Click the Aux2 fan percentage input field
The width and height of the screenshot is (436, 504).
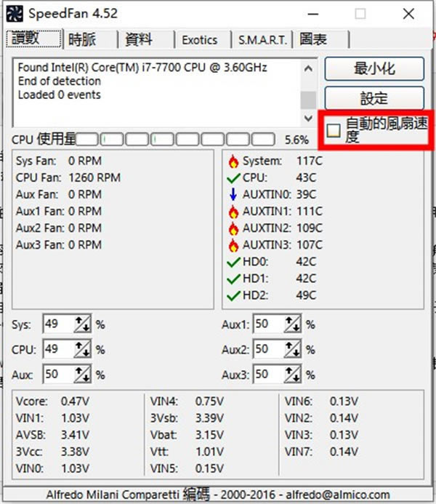(269, 349)
